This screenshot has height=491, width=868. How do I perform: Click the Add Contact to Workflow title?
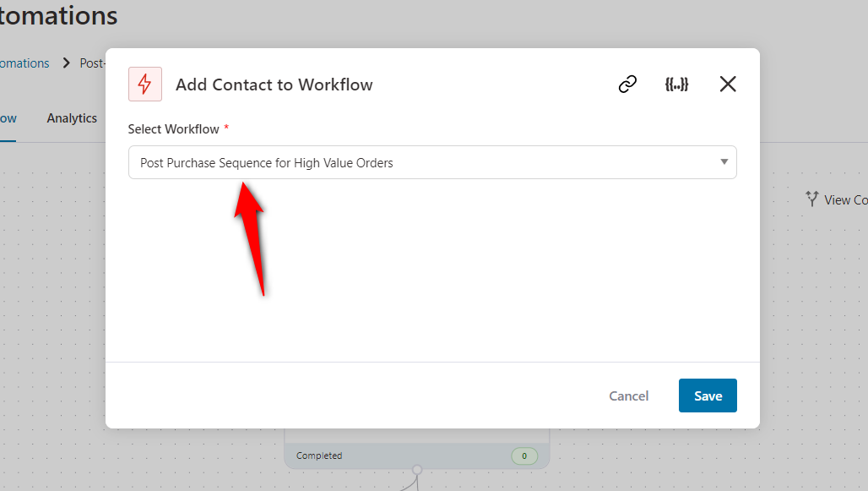(274, 85)
